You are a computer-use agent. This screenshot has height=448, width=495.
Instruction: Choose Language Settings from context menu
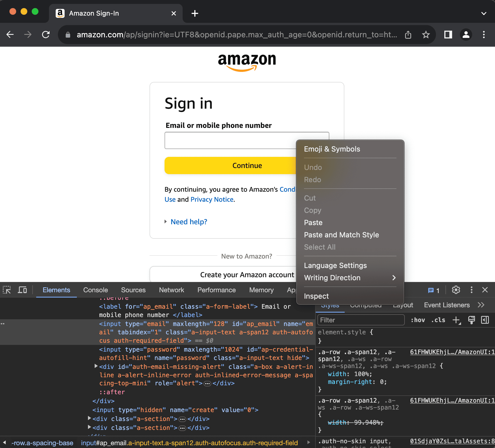350,266
